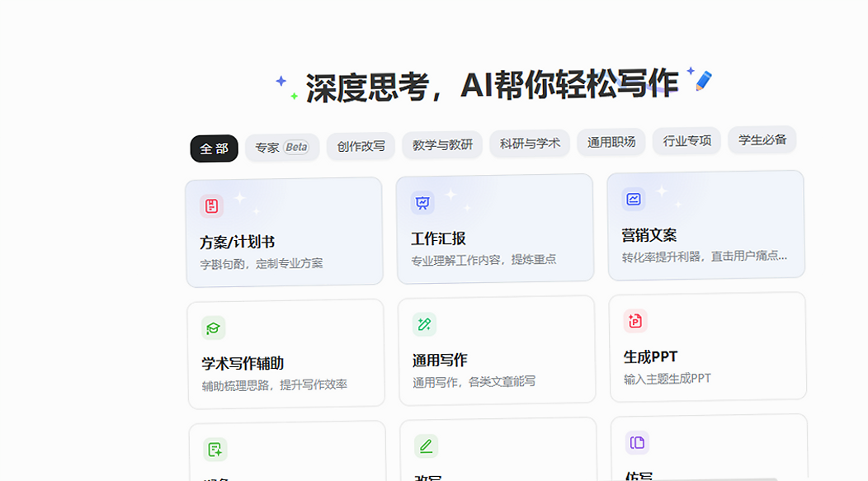
Task: Open the 工作汇报 card title
Action: [438, 238]
